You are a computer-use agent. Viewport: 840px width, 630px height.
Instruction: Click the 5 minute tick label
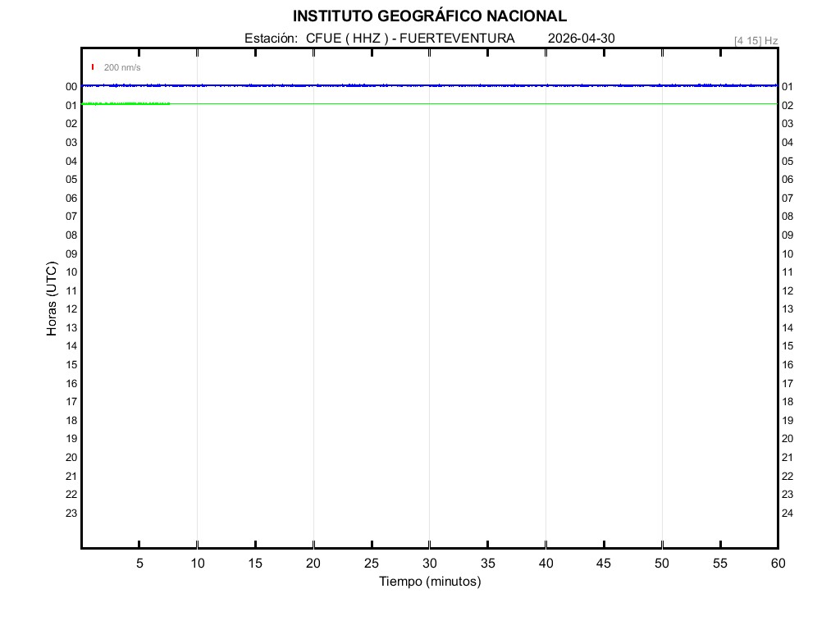coord(139,564)
